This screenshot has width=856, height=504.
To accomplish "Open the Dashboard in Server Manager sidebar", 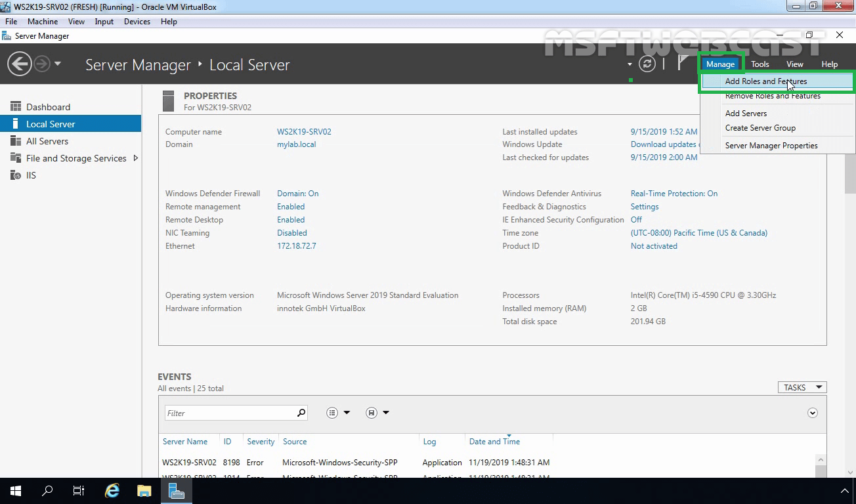I will coord(50,106).
